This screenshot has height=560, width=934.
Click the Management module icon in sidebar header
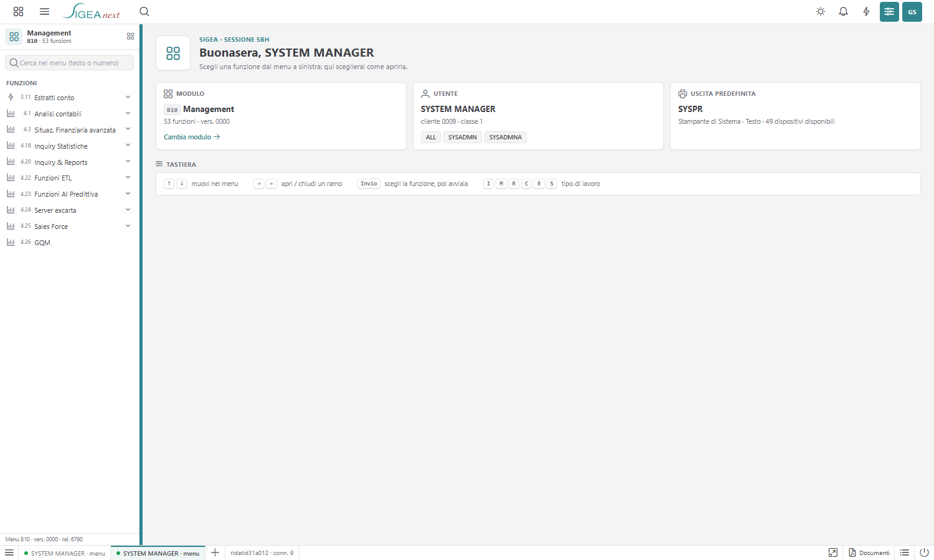pos(14,37)
